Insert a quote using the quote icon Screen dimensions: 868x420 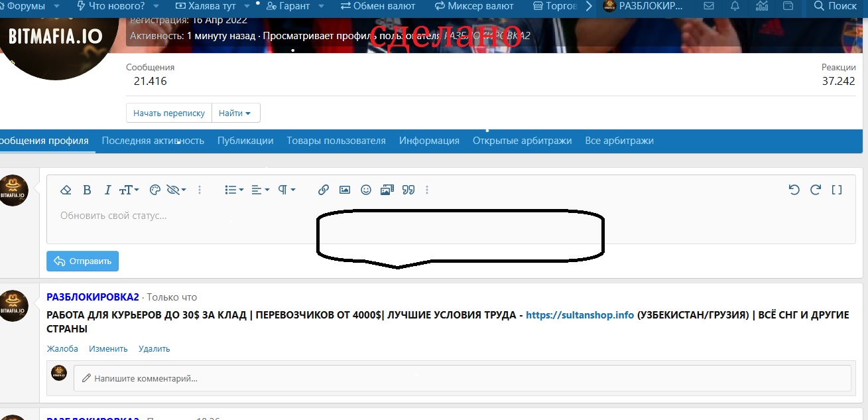pyautogui.click(x=408, y=190)
